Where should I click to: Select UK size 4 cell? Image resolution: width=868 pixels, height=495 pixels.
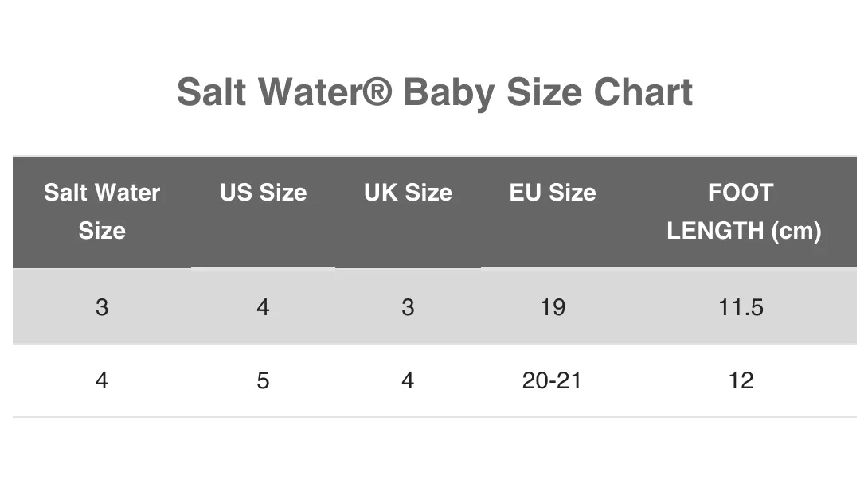tap(408, 380)
